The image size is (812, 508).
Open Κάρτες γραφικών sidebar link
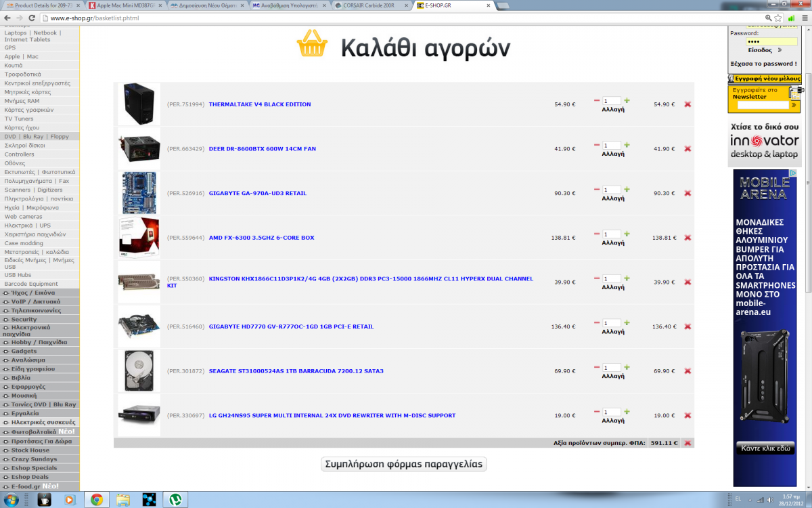point(29,109)
